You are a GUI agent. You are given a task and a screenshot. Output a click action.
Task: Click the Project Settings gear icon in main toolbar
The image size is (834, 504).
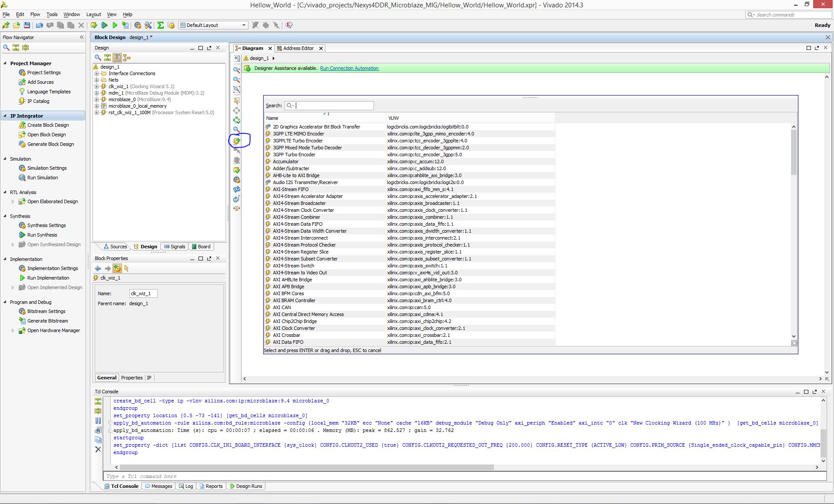pos(138,25)
